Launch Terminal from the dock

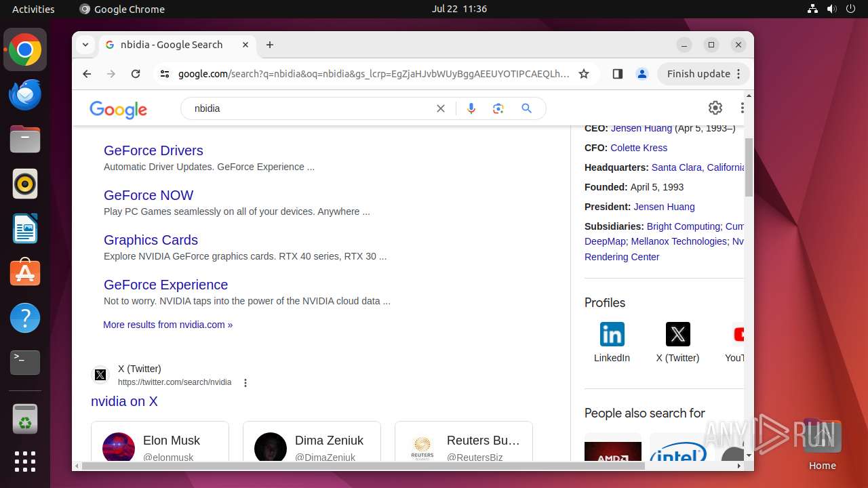coord(25,363)
